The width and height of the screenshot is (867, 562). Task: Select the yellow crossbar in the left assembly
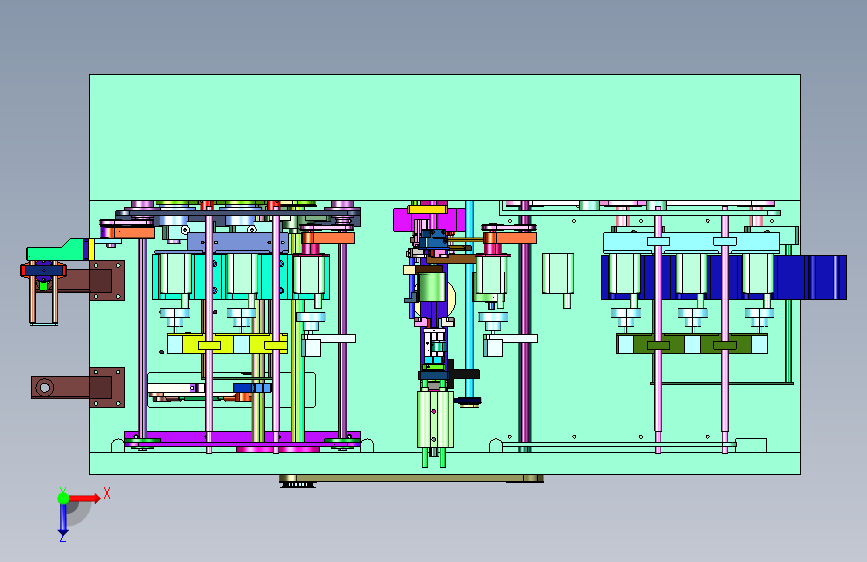pyautogui.click(x=227, y=344)
